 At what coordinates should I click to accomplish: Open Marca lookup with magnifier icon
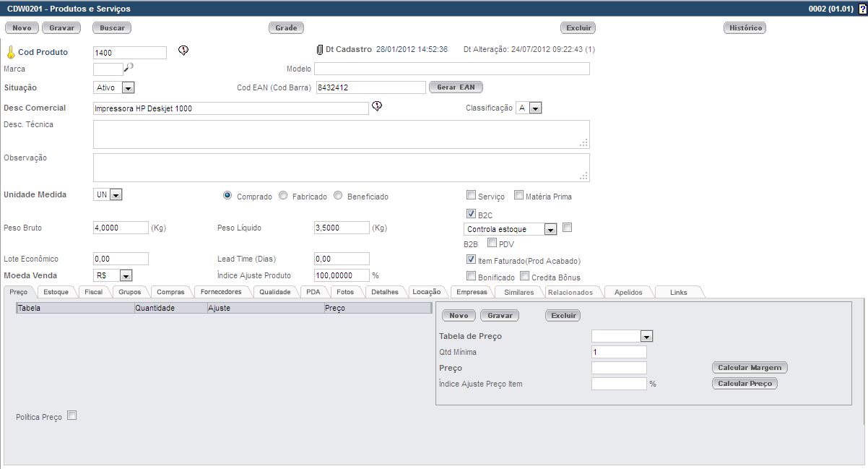(x=129, y=67)
